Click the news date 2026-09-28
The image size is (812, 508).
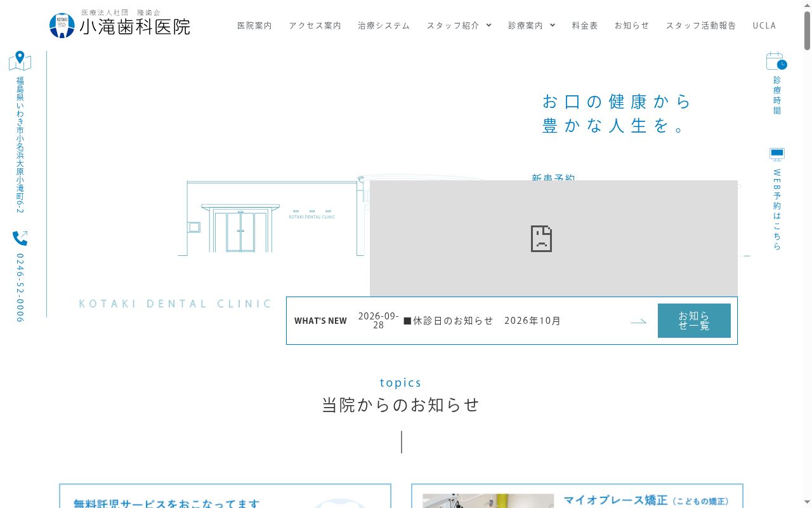pyautogui.click(x=379, y=321)
